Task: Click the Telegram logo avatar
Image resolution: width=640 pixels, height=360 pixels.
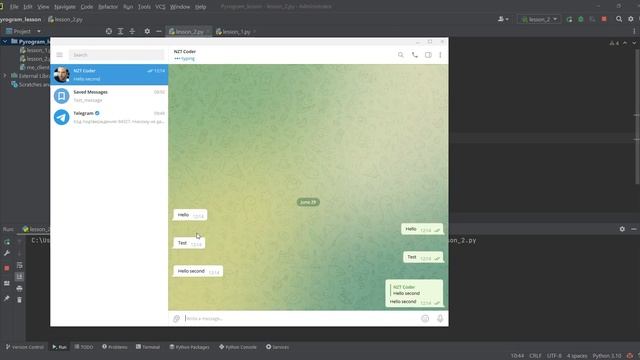Action: [62, 117]
